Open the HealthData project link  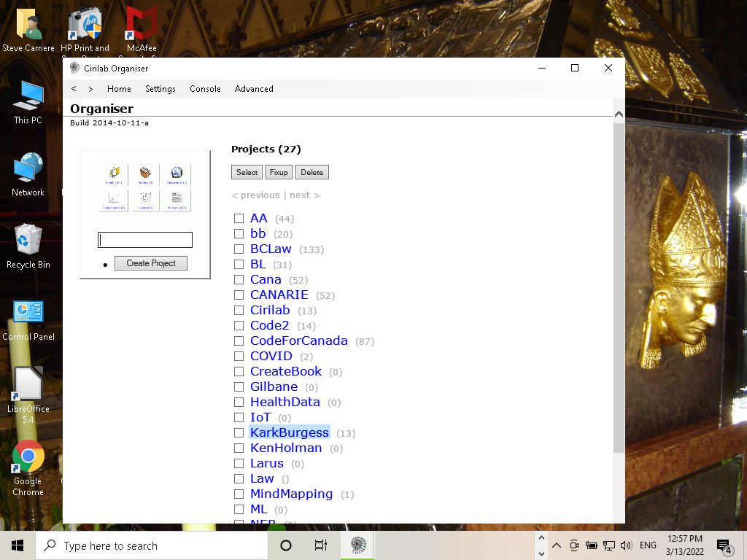pyautogui.click(x=285, y=402)
